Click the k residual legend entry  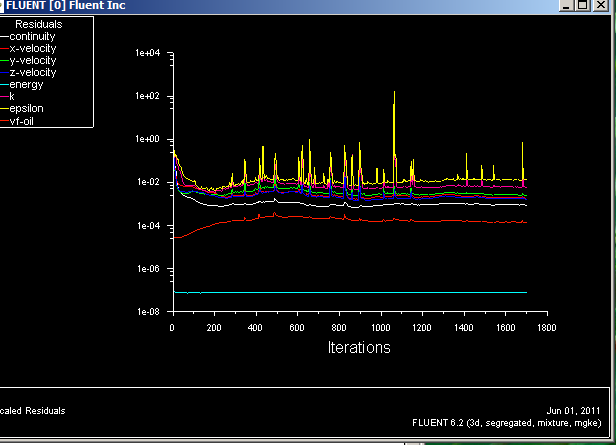tap(12, 96)
